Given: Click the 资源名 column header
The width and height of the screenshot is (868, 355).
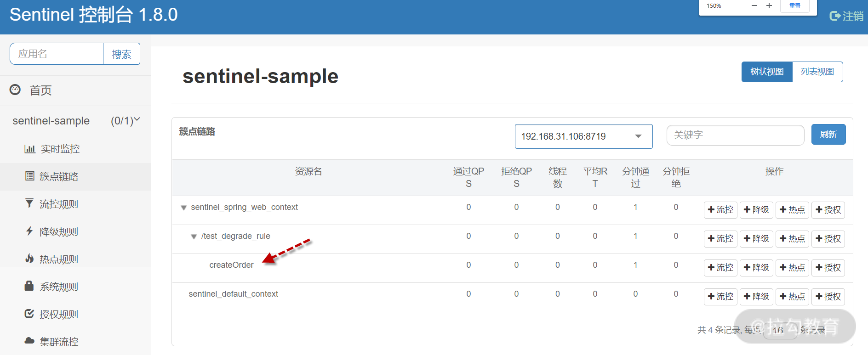Looking at the screenshot, I should 308,171.
